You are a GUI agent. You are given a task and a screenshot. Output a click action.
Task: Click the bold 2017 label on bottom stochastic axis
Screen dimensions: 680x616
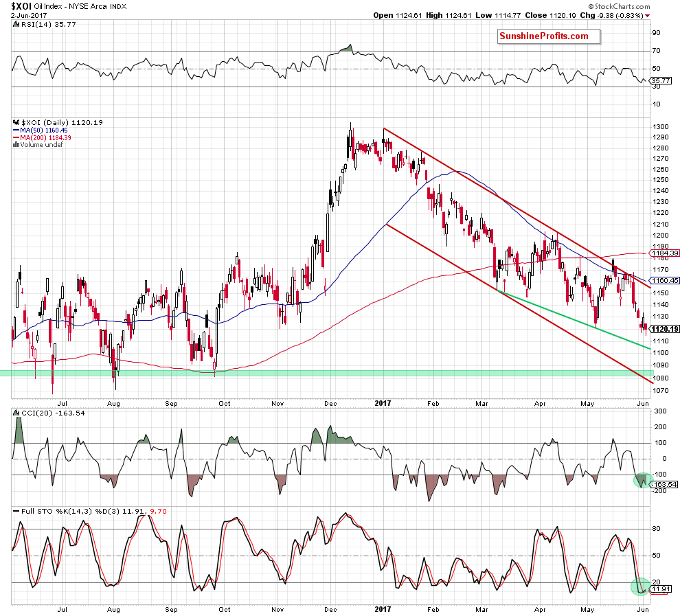click(383, 610)
